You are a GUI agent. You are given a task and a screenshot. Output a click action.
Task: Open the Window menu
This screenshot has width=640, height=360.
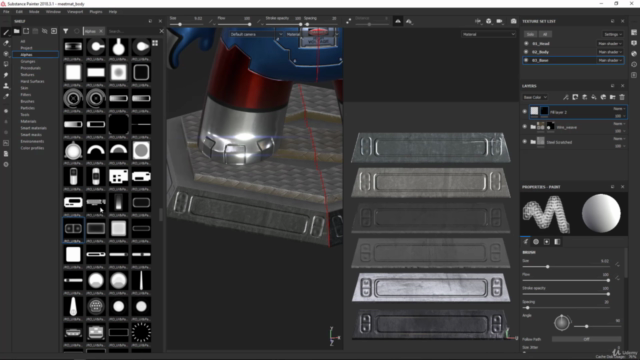pyautogui.click(x=53, y=12)
